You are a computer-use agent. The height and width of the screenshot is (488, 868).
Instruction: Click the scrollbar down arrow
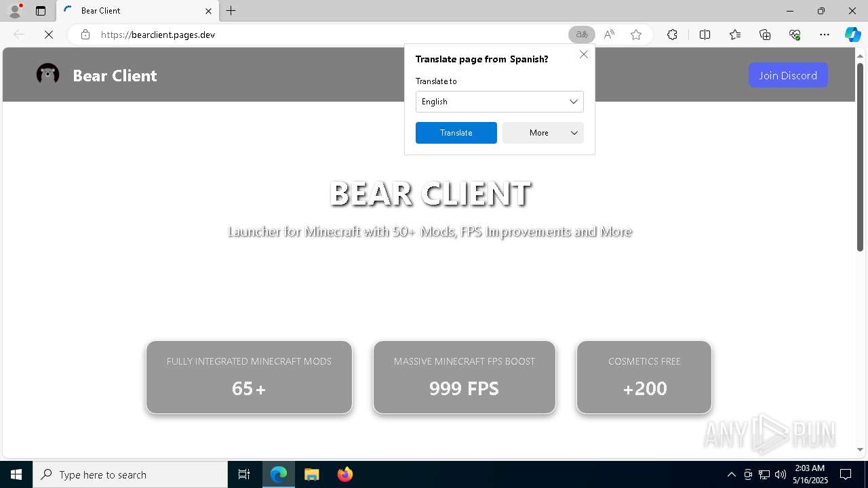[x=861, y=449]
